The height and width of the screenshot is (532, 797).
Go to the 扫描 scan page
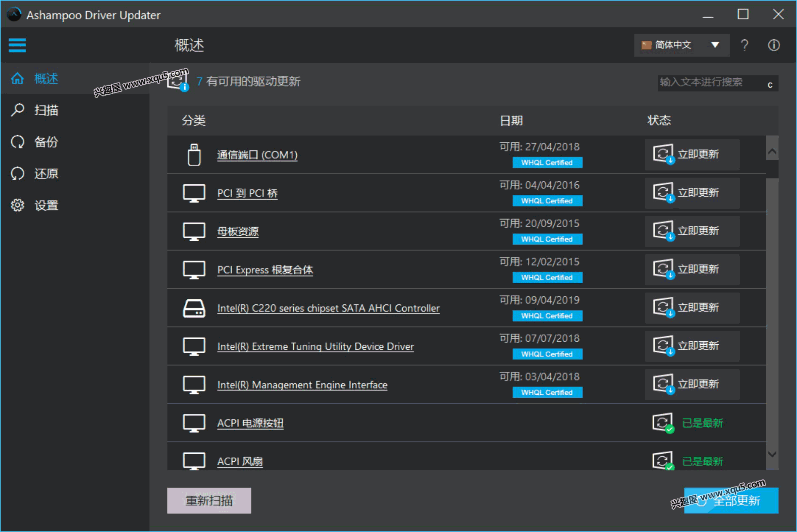75,110
